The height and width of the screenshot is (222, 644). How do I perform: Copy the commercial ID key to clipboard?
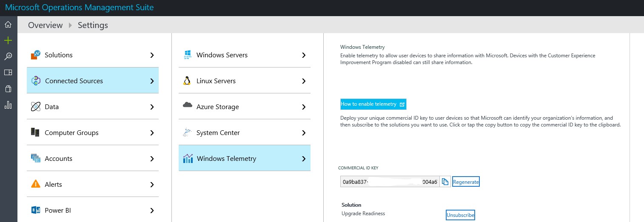point(445,182)
